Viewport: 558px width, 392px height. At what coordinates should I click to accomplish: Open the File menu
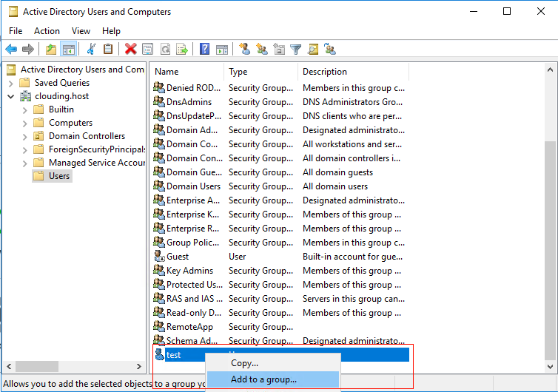coord(16,31)
